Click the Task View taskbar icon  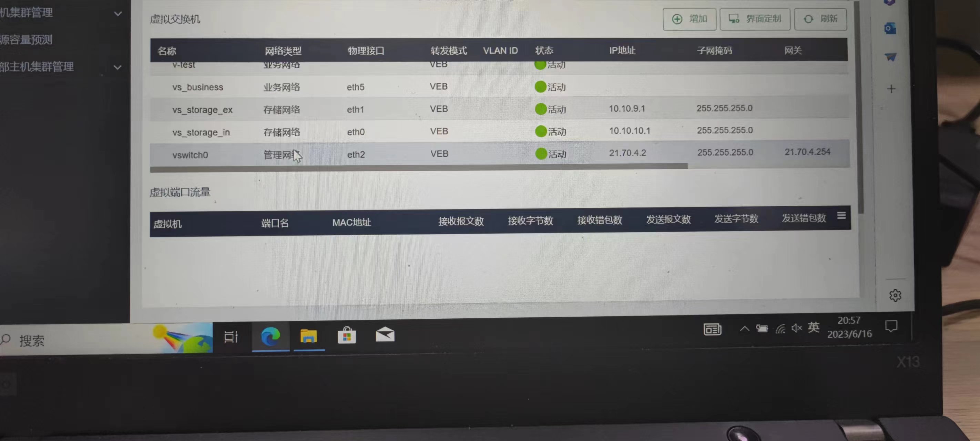click(231, 336)
